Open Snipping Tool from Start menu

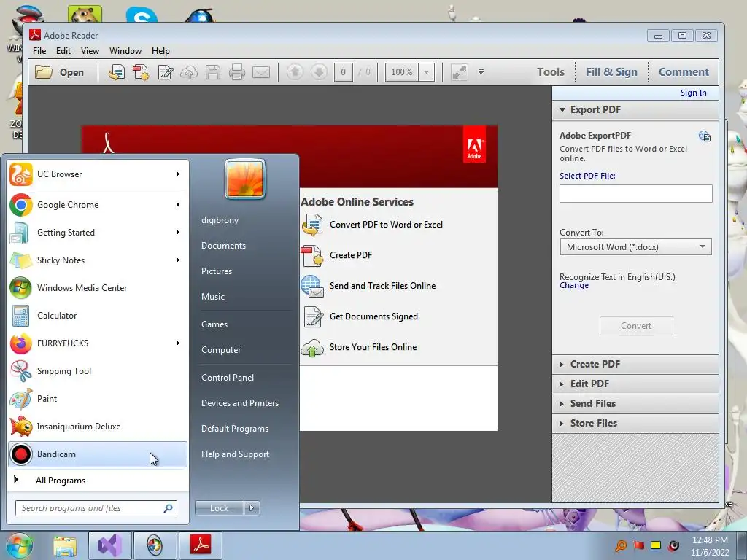[98, 371]
